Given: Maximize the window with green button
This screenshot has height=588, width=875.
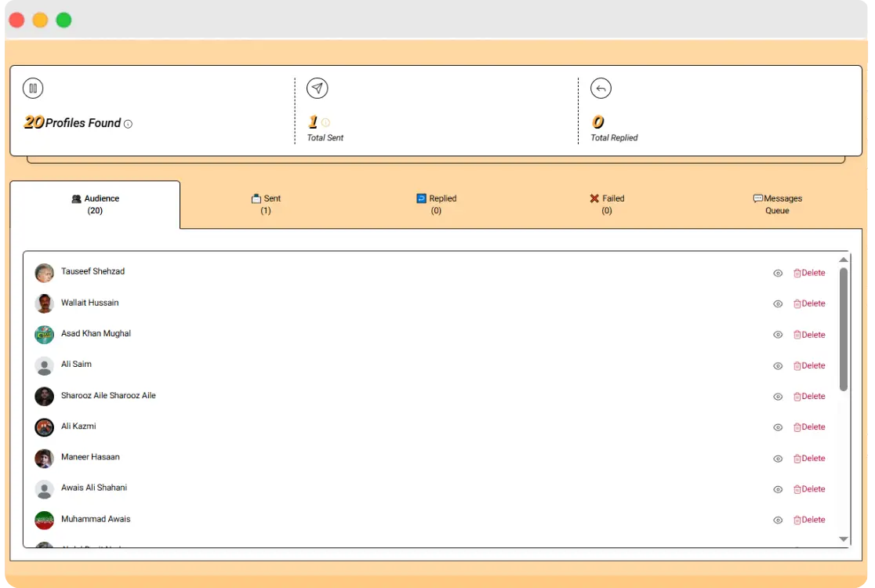Looking at the screenshot, I should [64, 20].
